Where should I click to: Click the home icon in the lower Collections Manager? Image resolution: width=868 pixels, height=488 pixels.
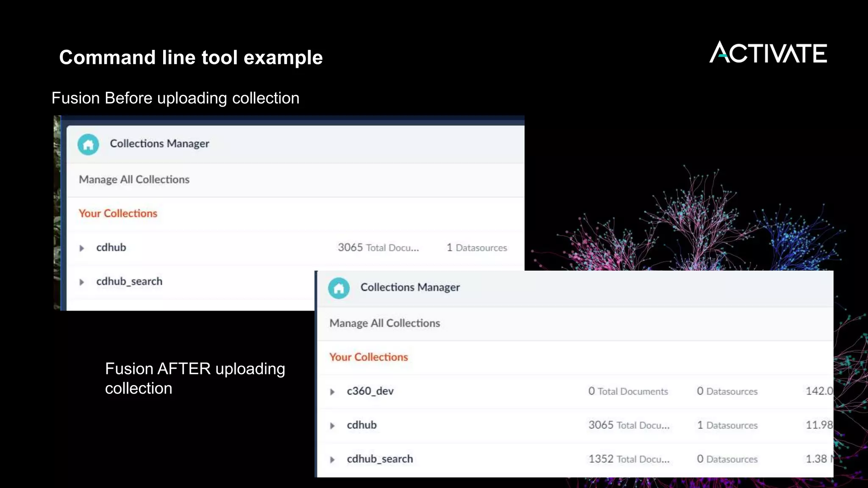339,288
